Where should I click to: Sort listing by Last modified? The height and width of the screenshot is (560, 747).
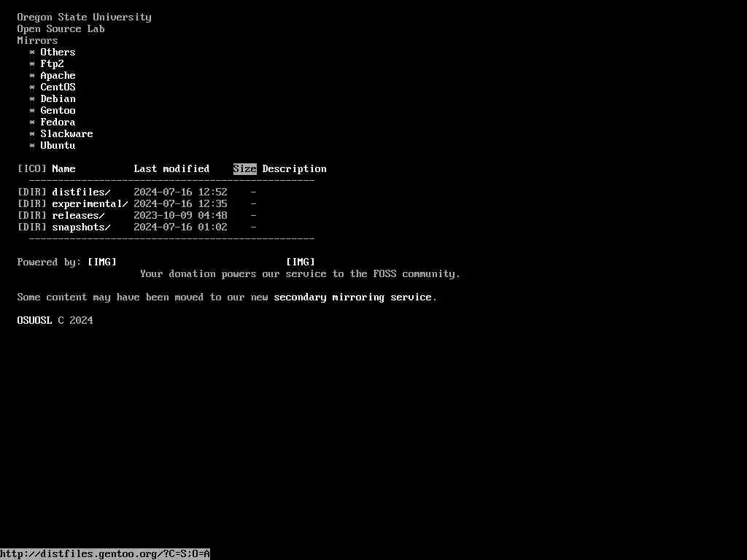point(171,168)
